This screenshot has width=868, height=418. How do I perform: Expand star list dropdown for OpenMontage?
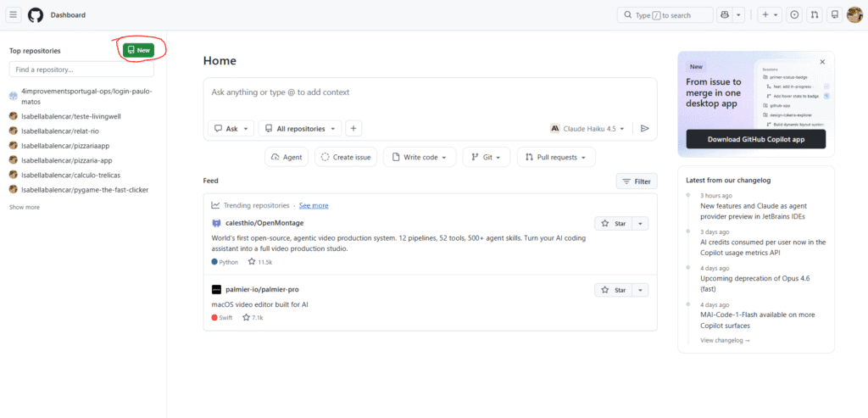pos(640,224)
